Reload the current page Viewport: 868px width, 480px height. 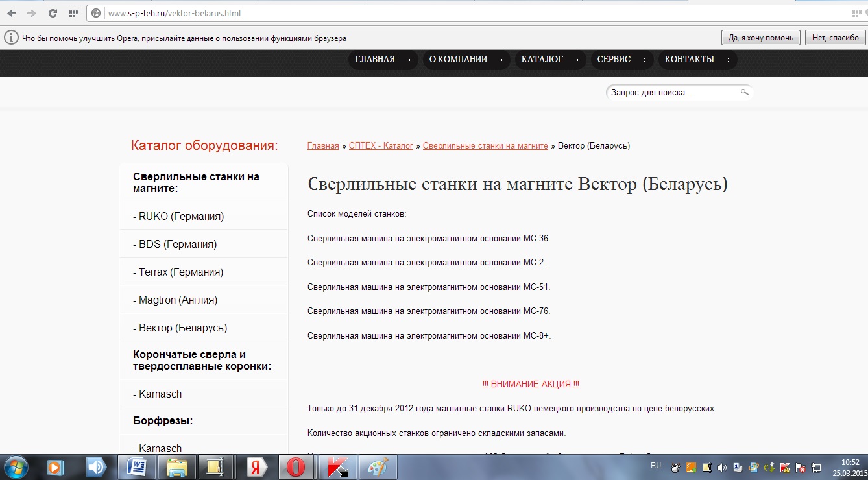pos(53,13)
